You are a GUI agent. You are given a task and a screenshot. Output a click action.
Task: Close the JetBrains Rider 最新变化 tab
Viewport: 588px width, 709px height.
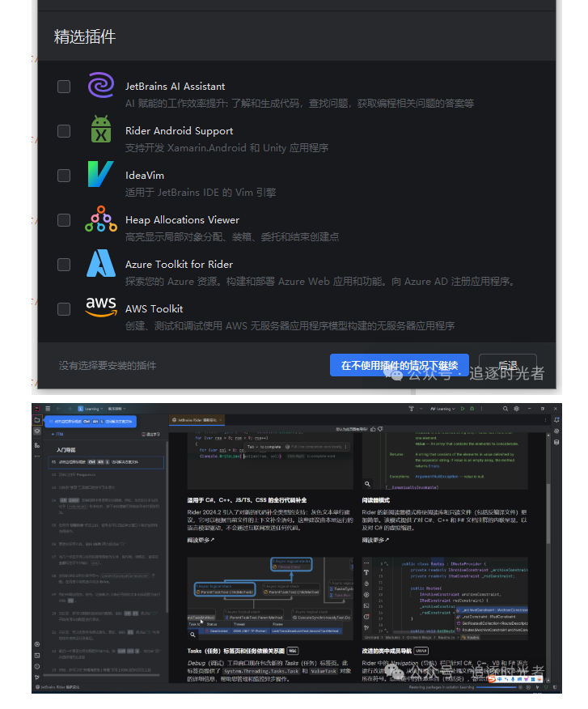point(221,420)
